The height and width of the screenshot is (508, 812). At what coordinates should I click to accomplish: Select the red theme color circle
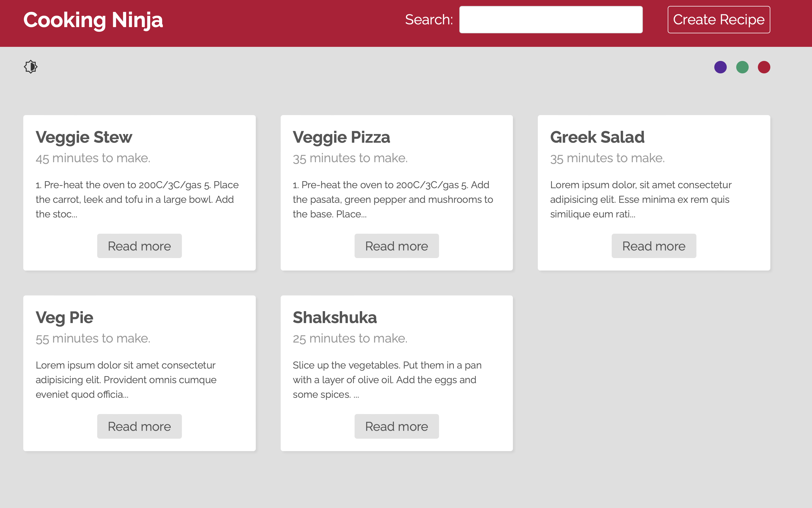click(x=764, y=67)
